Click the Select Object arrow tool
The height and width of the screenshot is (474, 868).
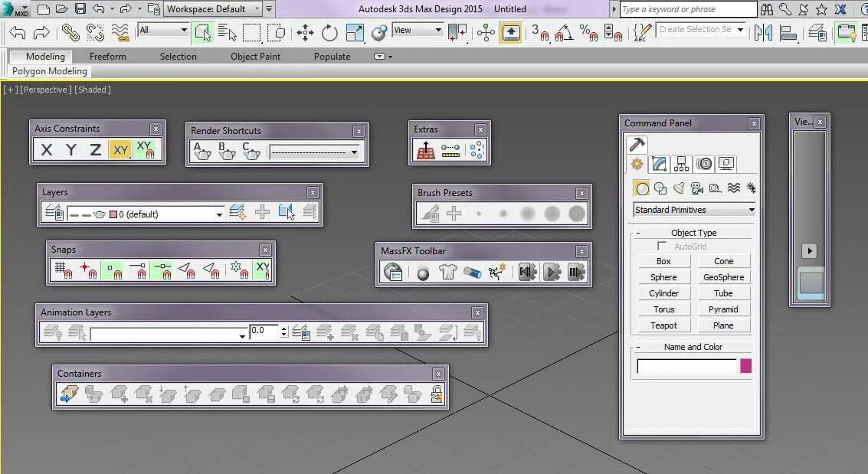[202, 33]
